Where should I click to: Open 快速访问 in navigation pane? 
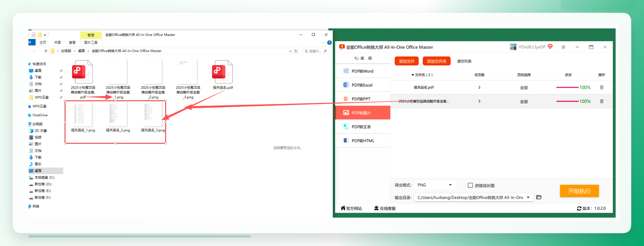pos(39,64)
